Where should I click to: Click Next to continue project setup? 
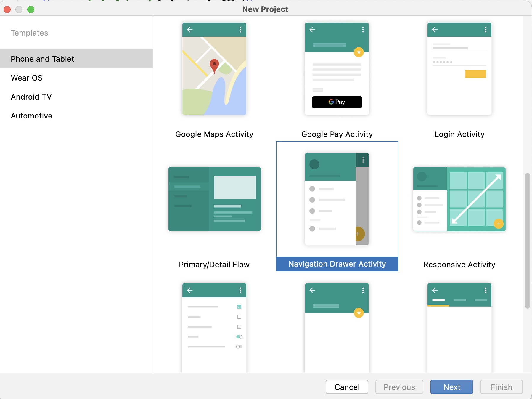point(451,387)
